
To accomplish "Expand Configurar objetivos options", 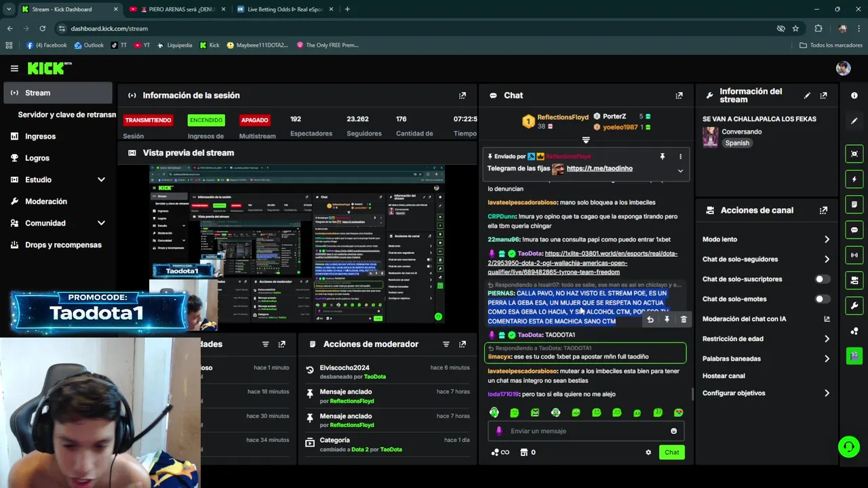I will coord(827,393).
